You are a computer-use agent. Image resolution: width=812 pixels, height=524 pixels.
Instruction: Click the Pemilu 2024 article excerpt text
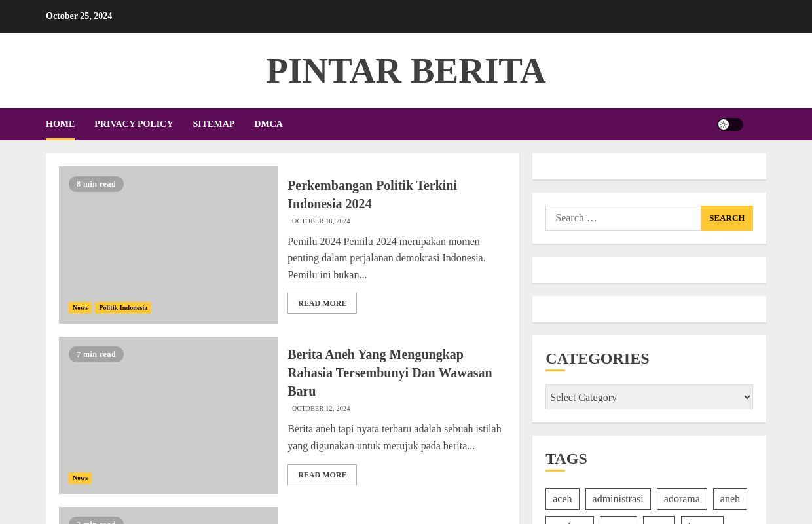386,258
